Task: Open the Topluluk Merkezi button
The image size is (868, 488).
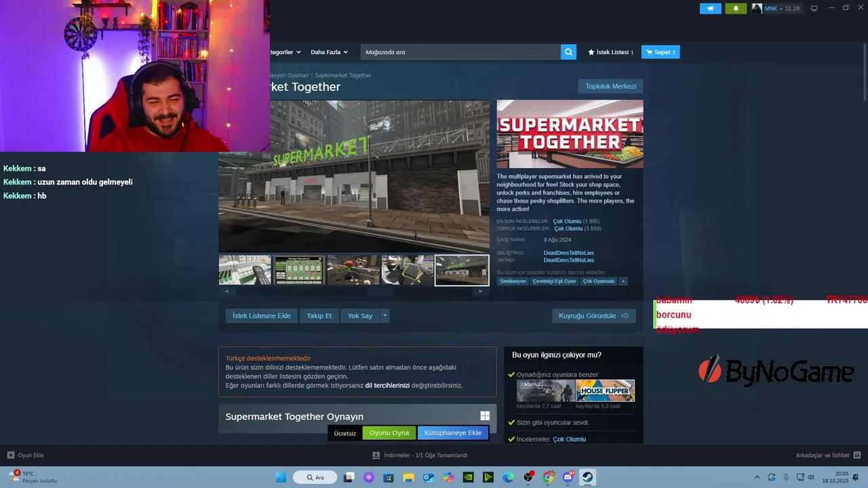Action: tap(610, 86)
